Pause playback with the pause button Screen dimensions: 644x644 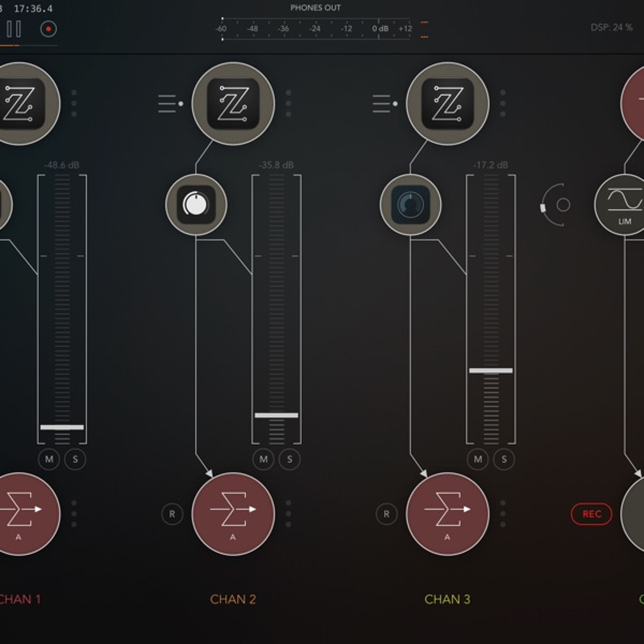coord(14,29)
